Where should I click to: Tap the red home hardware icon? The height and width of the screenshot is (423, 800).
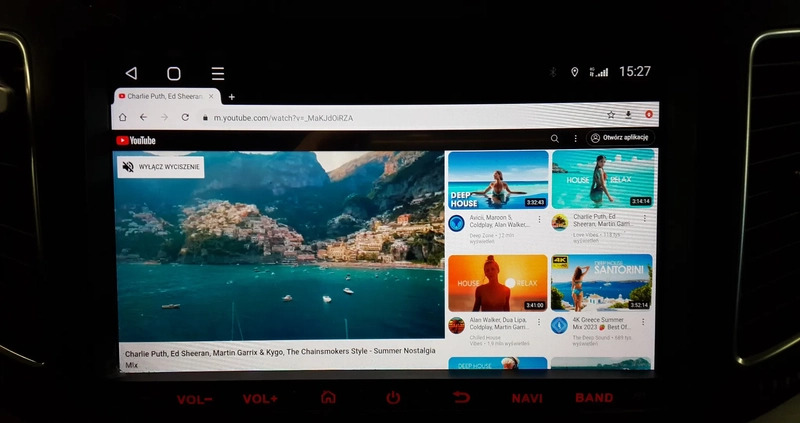pyautogui.click(x=329, y=397)
